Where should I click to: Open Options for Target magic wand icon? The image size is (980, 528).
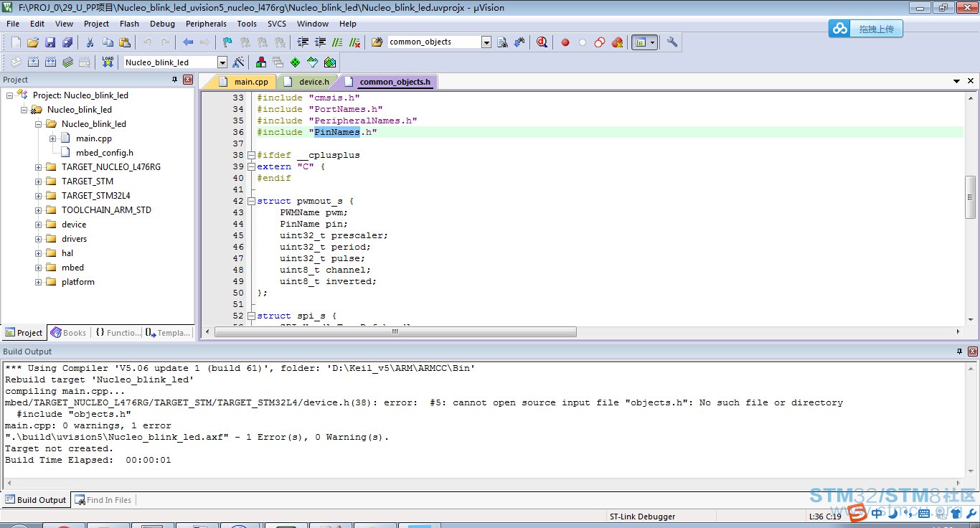point(238,62)
